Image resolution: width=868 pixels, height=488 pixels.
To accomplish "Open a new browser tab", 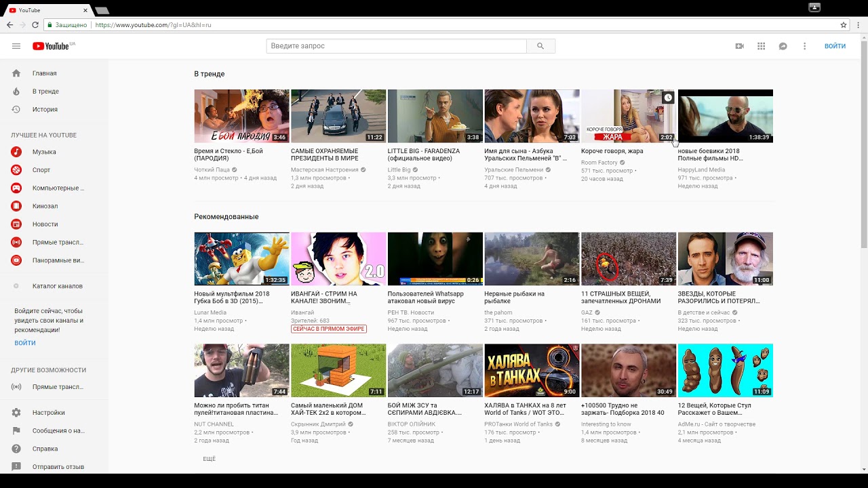I will (x=102, y=10).
